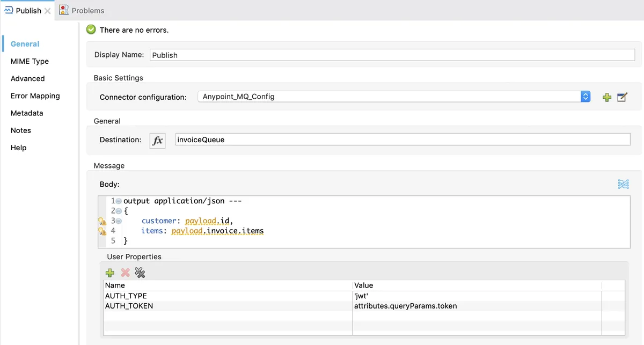
Task: Open the MIME Type section
Action: [30, 61]
